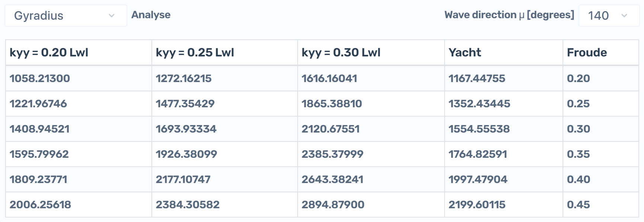Click the Analyse label
The image size is (644, 222).
151,15
